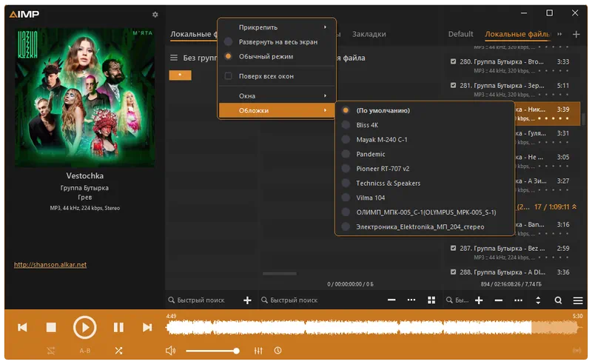Open the three-dots menu beside the grid icon
This screenshot has height=364, width=592.
click(x=411, y=300)
